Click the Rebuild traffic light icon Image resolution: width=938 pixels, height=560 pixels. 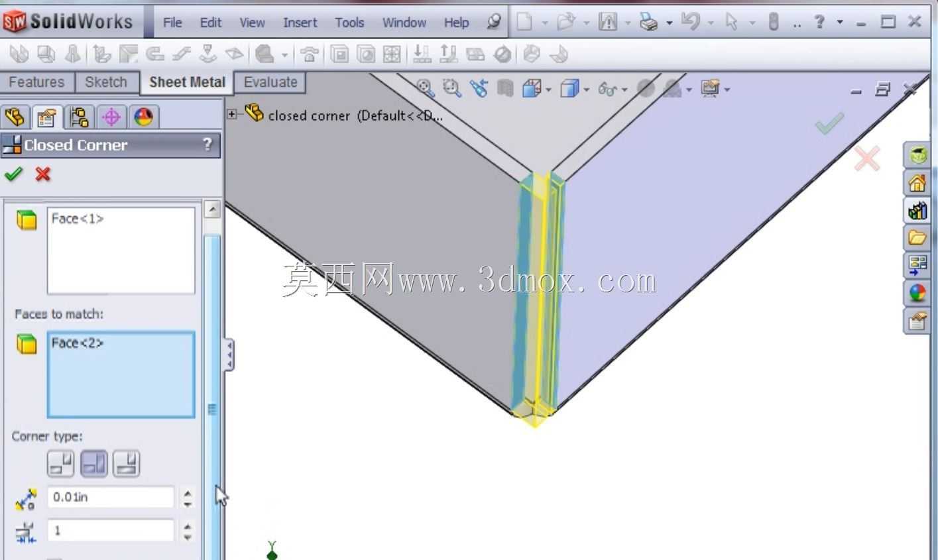[773, 22]
